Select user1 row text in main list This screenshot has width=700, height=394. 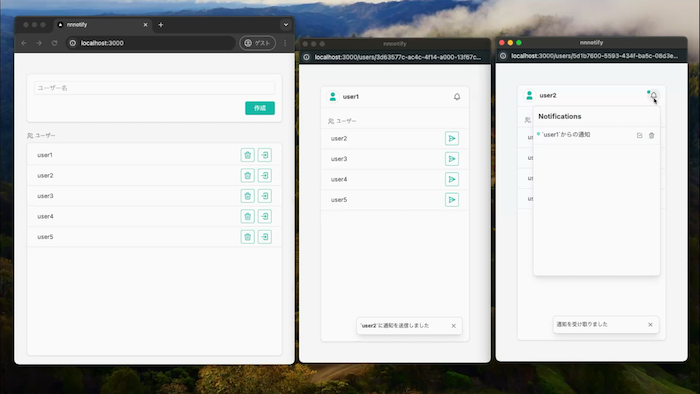coord(45,155)
